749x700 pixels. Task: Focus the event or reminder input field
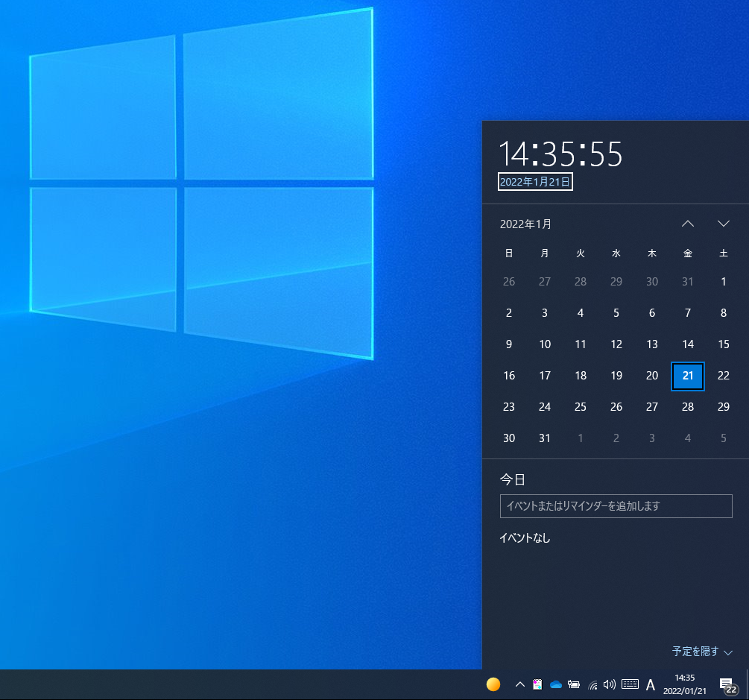coord(616,506)
